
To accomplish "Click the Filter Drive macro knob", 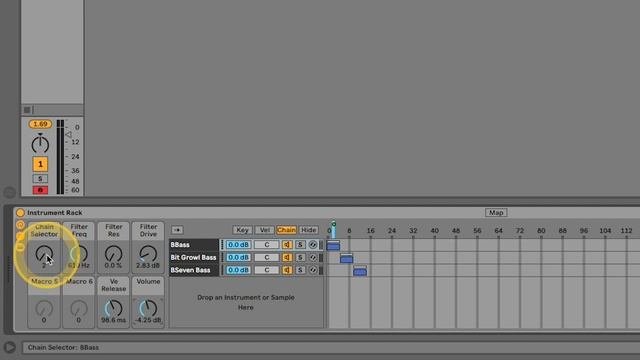I will pyautogui.click(x=148, y=254).
